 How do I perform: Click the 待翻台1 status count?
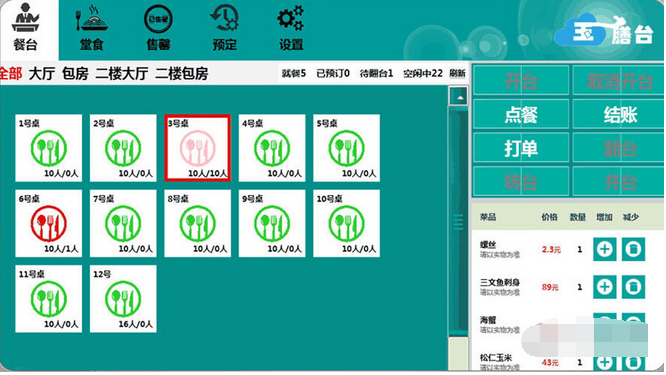pos(376,73)
